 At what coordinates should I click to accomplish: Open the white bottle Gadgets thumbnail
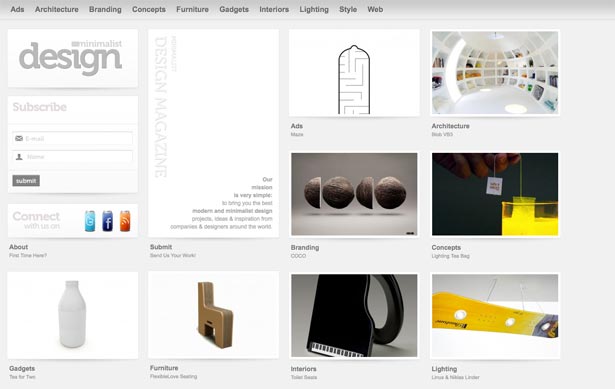click(x=73, y=315)
